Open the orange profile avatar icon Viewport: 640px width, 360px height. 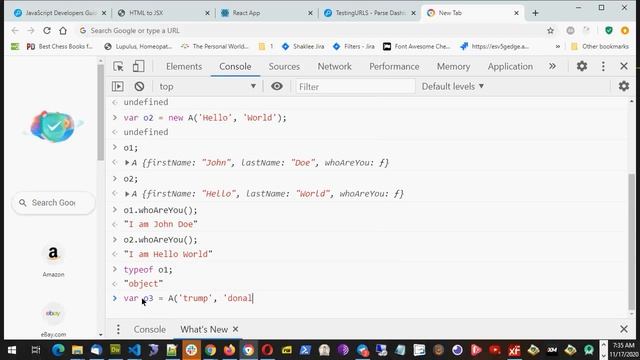click(624, 31)
